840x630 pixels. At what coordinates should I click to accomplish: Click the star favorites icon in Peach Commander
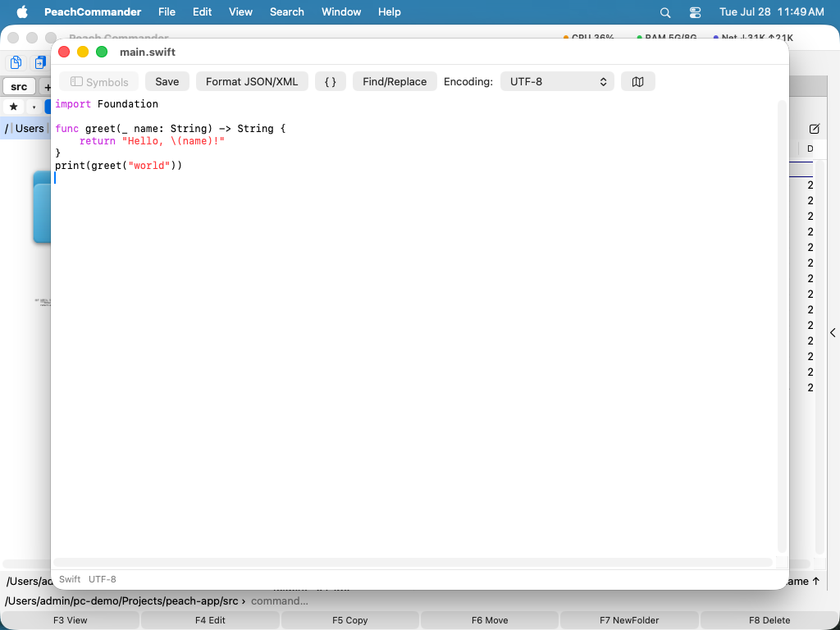pos(13,107)
